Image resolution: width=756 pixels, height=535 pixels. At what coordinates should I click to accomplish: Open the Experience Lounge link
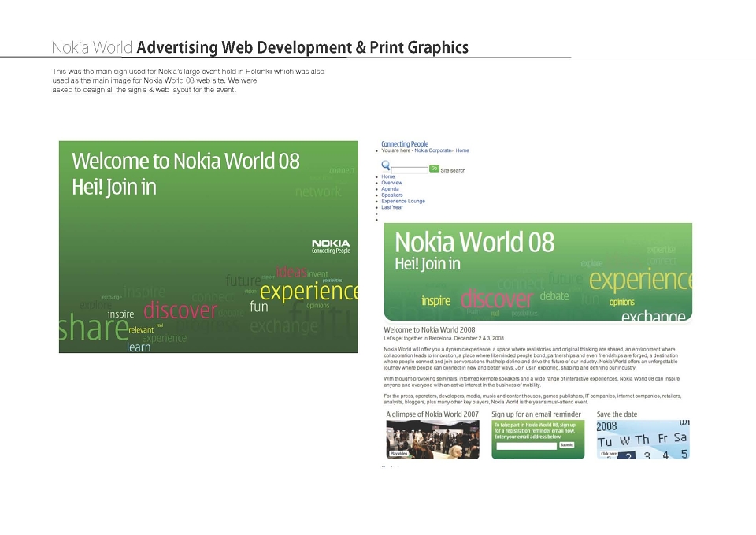coord(403,201)
